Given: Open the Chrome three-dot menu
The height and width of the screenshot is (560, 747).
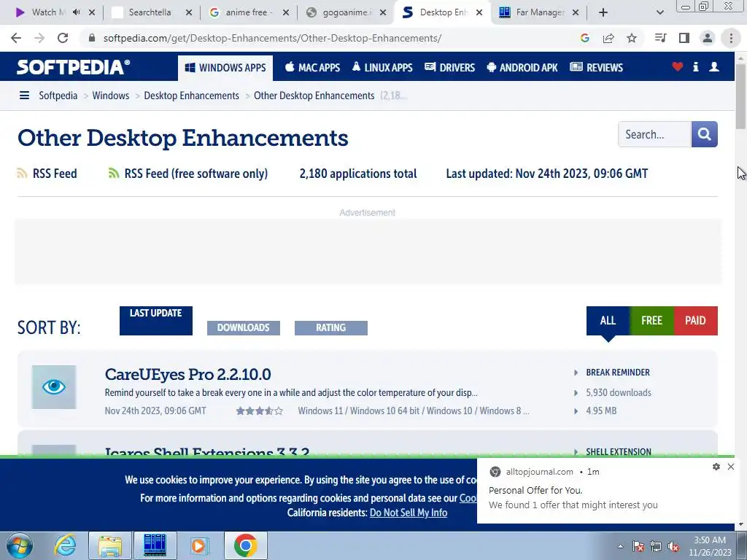Looking at the screenshot, I should [x=731, y=38].
